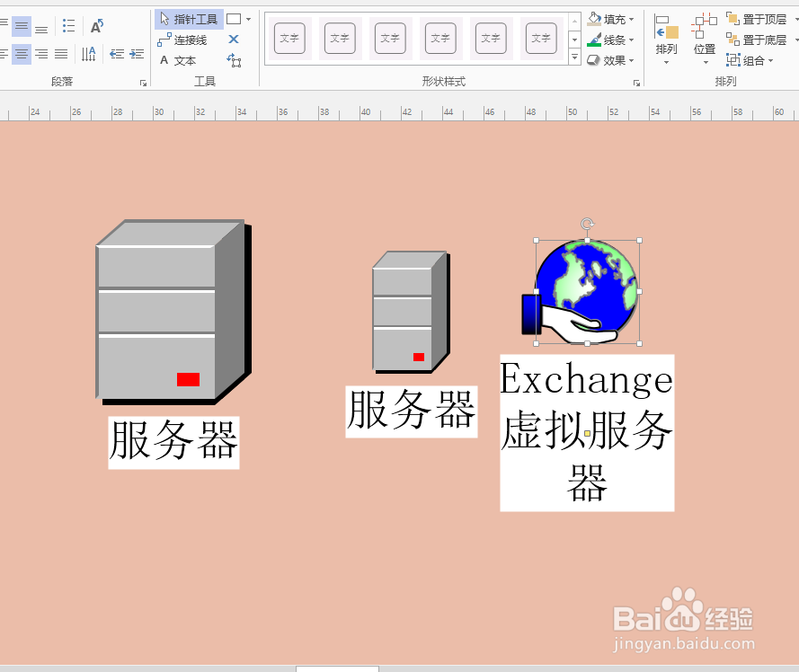
Task: Click the small server's 服务器 label
Action: pyautogui.click(x=412, y=411)
